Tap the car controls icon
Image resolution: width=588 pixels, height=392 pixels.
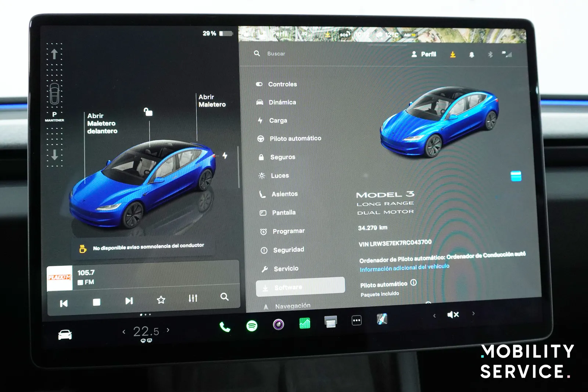[65, 335]
